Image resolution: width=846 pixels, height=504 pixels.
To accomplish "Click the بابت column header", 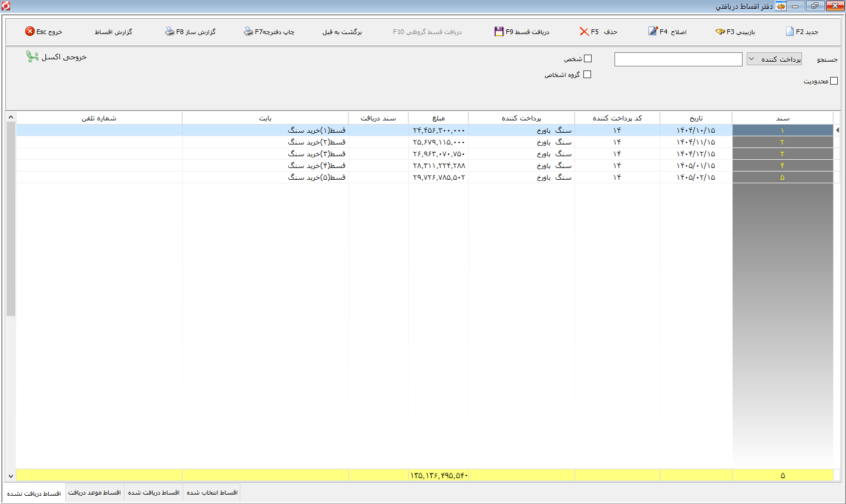I will pyautogui.click(x=266, y=118).
